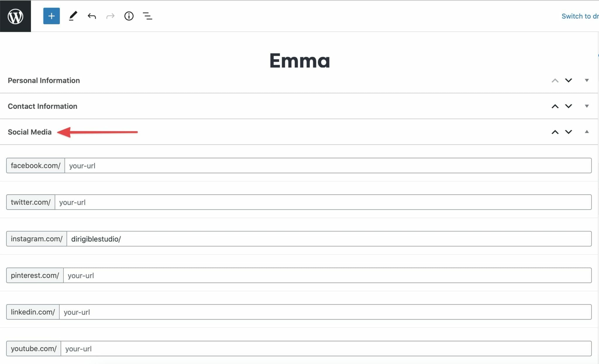Select the pencil Tools icon

(73, 16)
